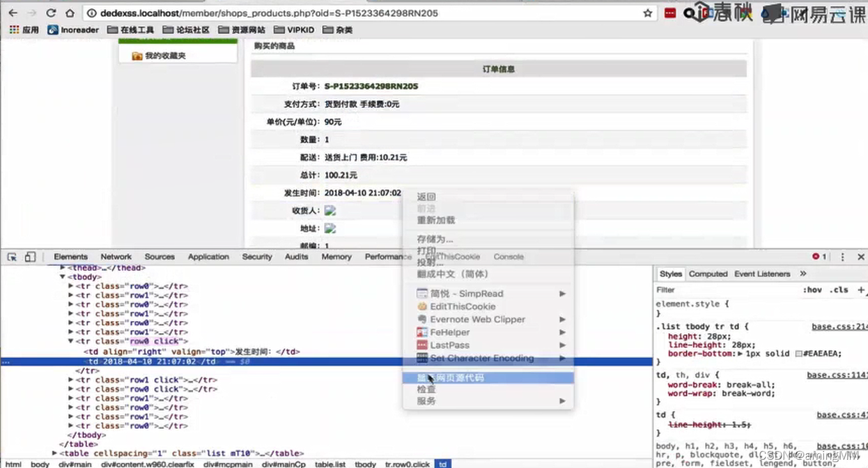The height and width of the screenshot is (468, 868).
Task: Open the 应用 apps grid shortcut
Action: [24, 29]
